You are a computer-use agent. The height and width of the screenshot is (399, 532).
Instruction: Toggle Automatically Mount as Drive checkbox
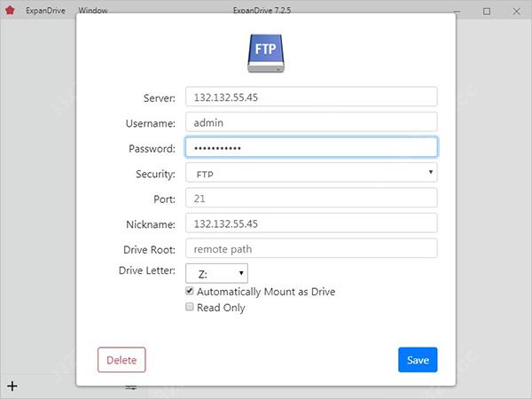point(190,291)
